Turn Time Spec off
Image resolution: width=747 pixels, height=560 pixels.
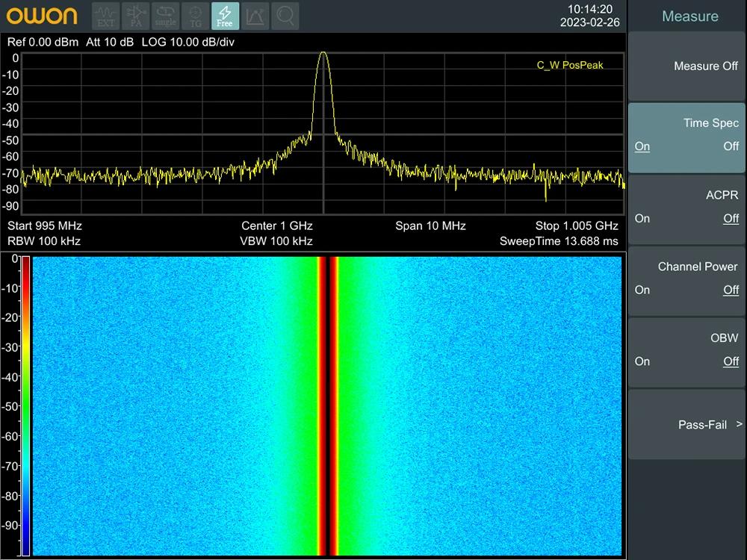(731, 146)
